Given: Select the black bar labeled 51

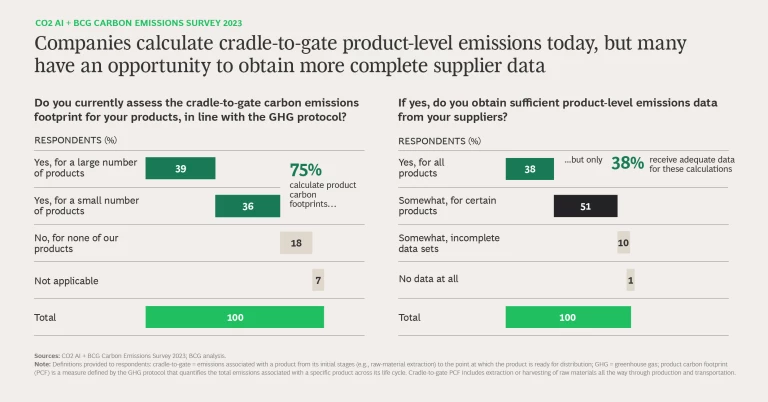Looking at the screenshot, I should (585, 206).
